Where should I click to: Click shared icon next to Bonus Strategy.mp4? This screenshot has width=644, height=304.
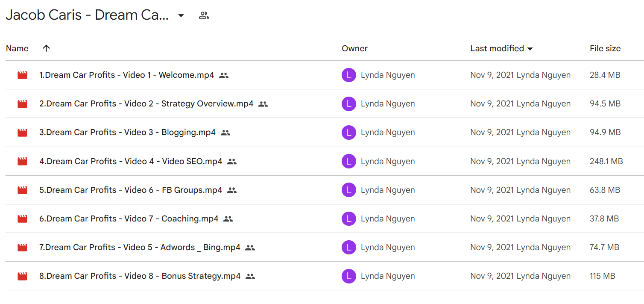(250, 276)
